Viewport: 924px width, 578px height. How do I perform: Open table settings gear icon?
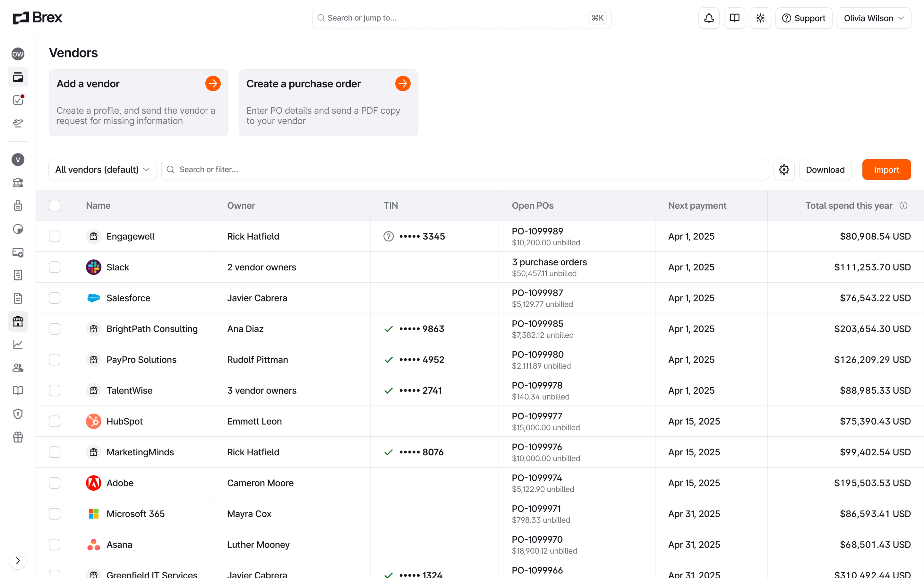pyautogui.click(x=784, y=170)
